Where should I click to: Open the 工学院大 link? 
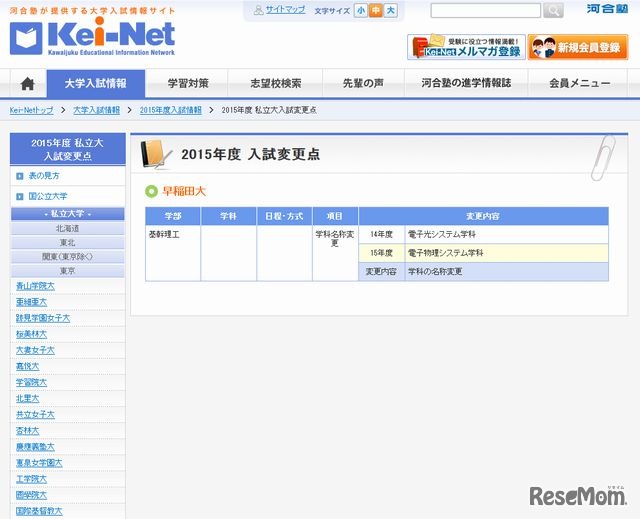[31, 479]
